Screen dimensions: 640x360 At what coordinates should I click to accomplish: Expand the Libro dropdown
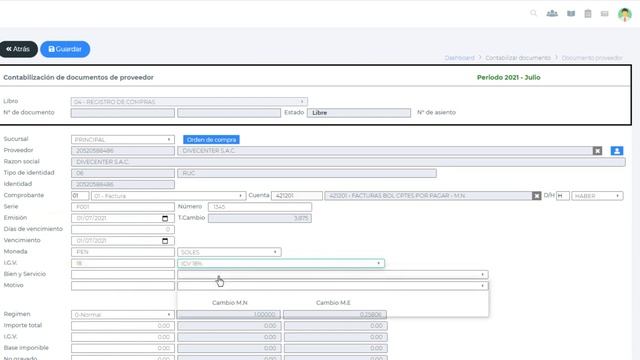189,102
